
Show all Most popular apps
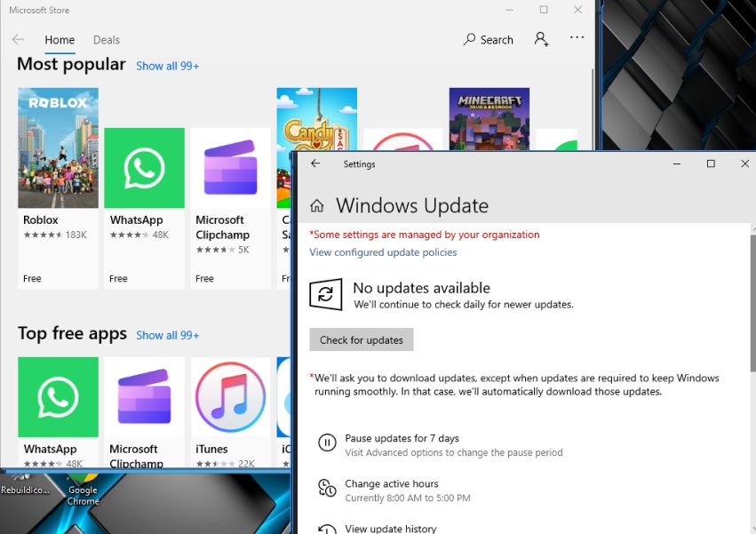(x=167, y=66)
